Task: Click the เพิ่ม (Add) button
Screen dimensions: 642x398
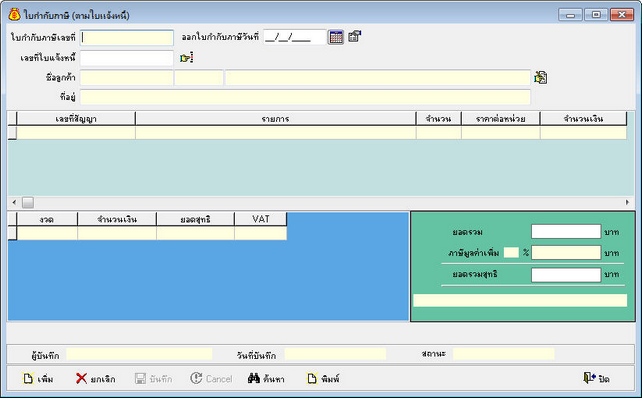Action: tap(38, 379)
